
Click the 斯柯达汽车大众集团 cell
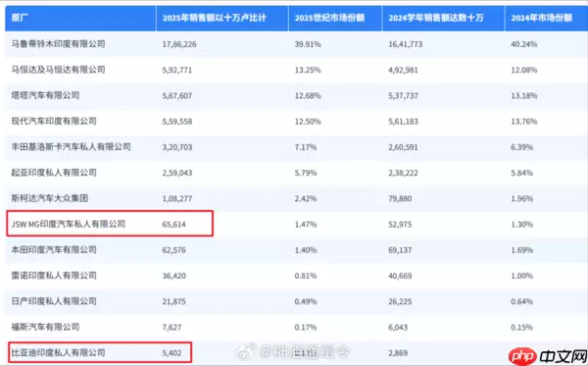[50, 198]
